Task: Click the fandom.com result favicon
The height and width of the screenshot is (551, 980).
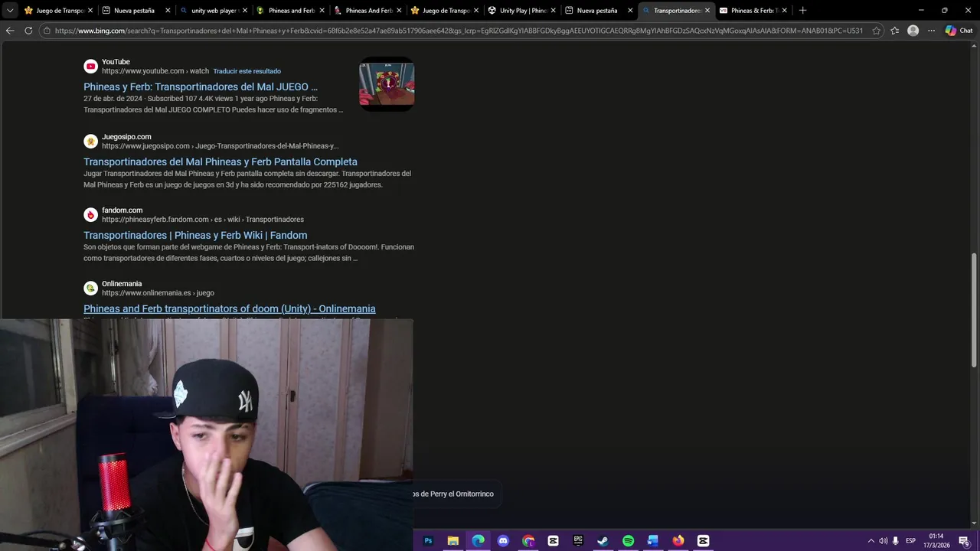Action: (90, 215)
